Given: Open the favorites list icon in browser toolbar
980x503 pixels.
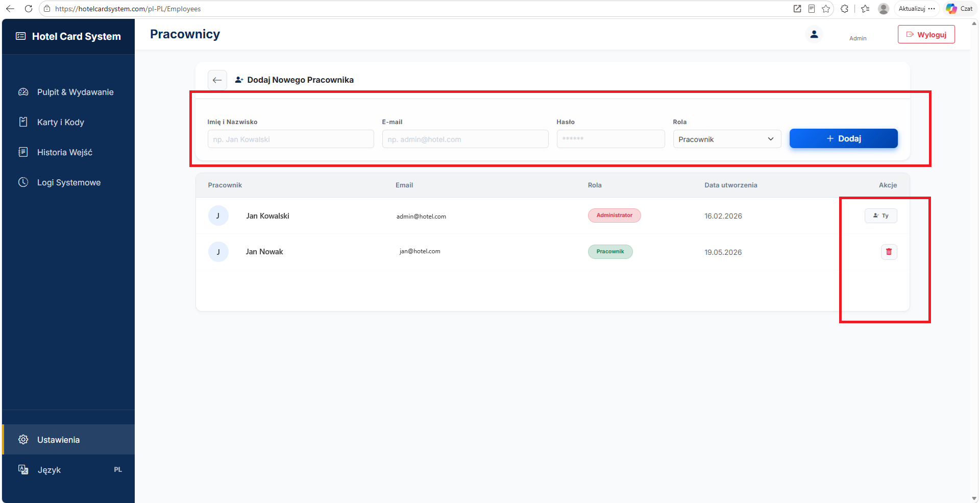Looking at the screenshot, I should [x=865, y=9].
